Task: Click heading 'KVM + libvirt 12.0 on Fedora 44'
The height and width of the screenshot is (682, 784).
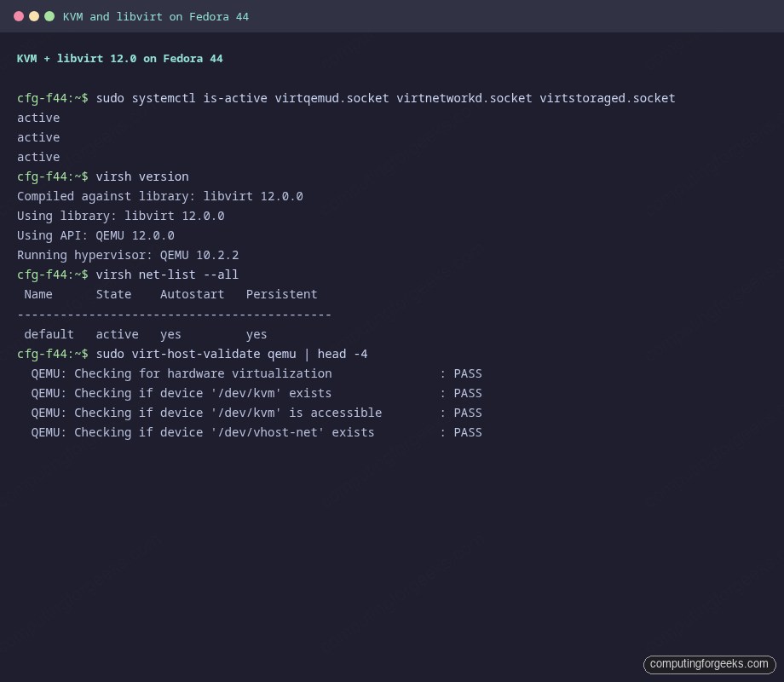Action: (x=120, y=59)
